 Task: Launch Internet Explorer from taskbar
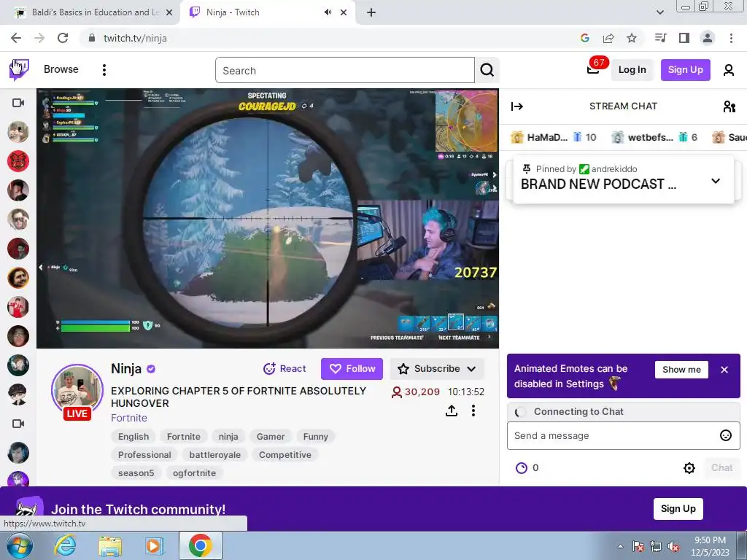(x=65, y=545)
